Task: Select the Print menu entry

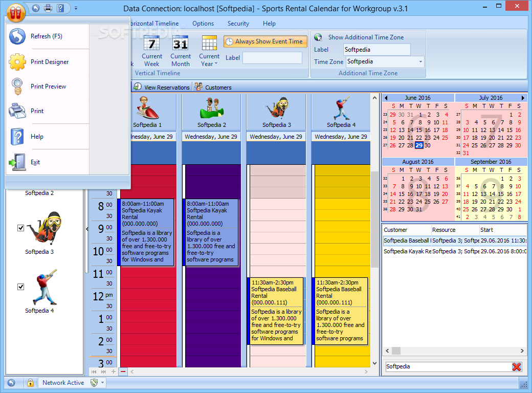Action: point(48,111)
